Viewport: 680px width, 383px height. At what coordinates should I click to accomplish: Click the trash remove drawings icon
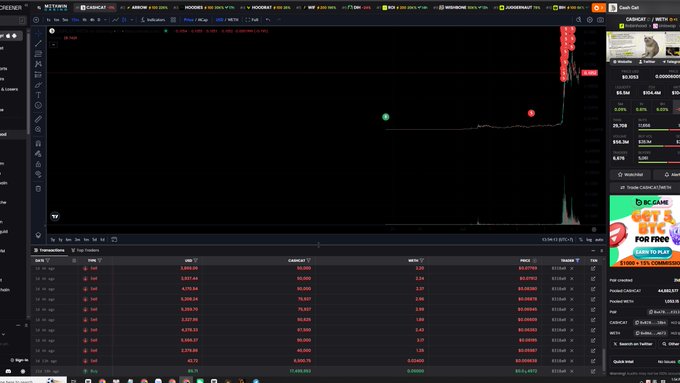(38, 189)
